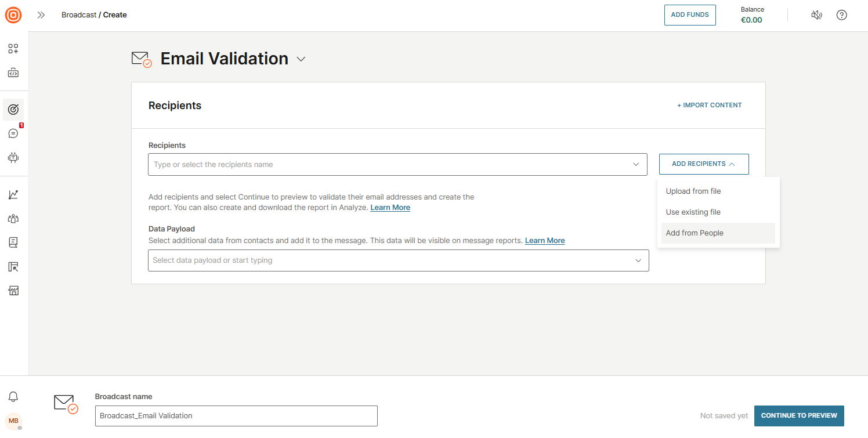Screen dimensions: 868x438
Task: Click the Moments target icon
Action: 13,109
